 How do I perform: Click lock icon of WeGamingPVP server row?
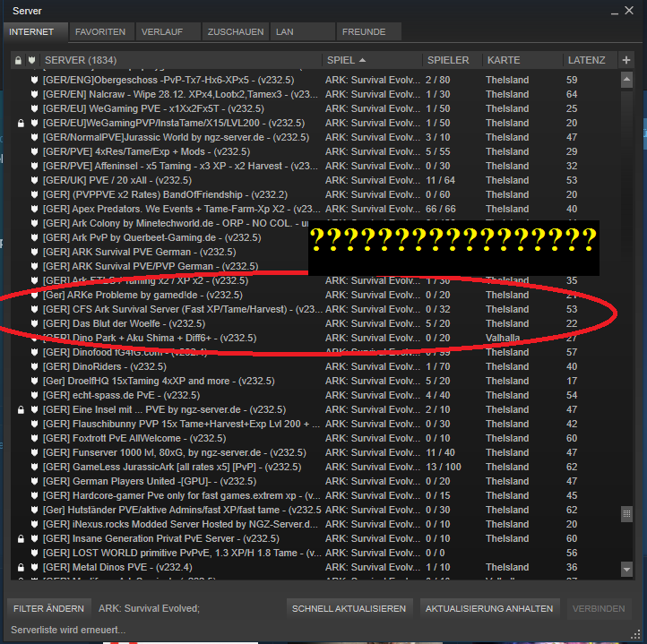pyautogui.click(x=21, y=123)
